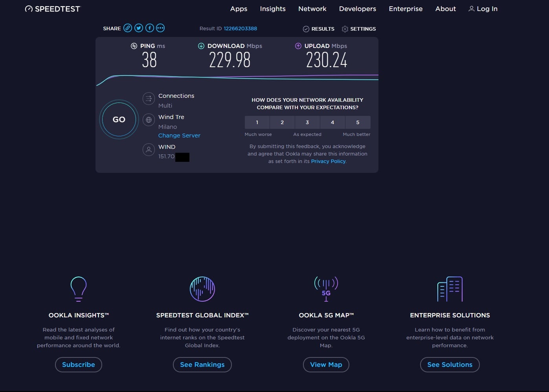Image resolution: width=549 pixels, height=392 pixels.
Task: Open more share options icon
Action: (160, 28)
